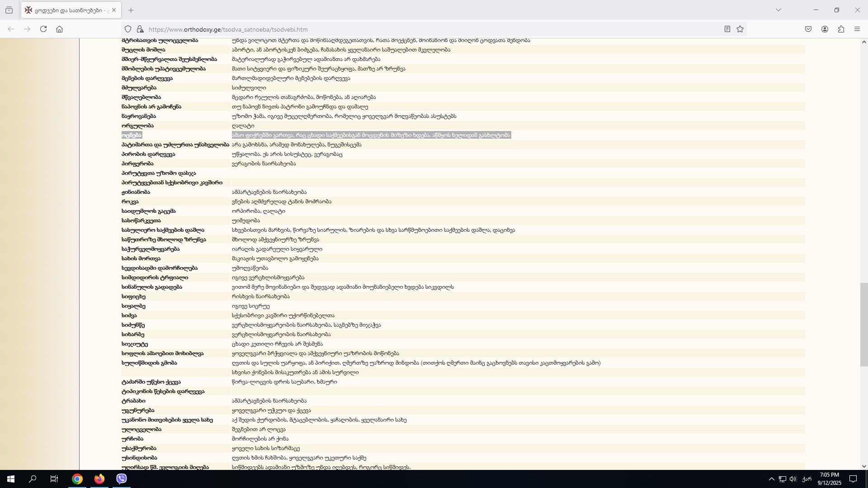Screen dimensions: 868x488
Task: Expand the list all tabs dropdown
Action: point(778,10)
